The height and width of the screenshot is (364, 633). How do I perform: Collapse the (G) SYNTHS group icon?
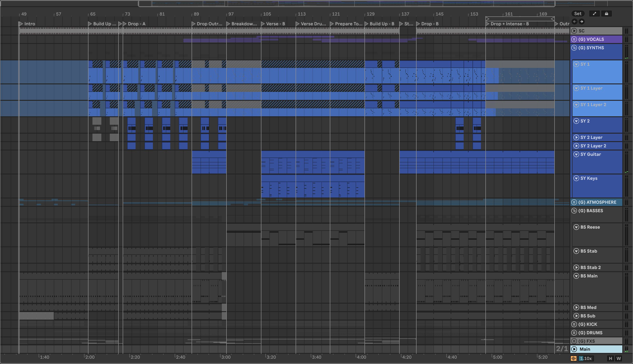[x=574, y=48]
